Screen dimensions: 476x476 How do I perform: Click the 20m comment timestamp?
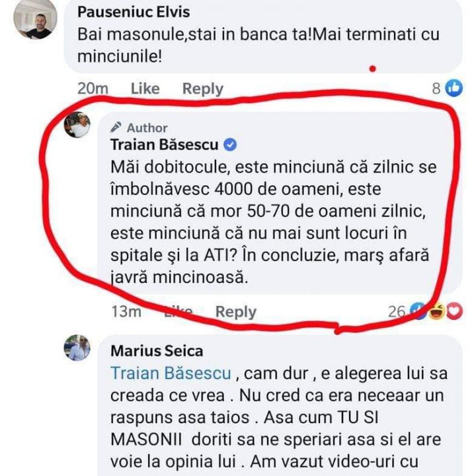click(x=93, y=88)
